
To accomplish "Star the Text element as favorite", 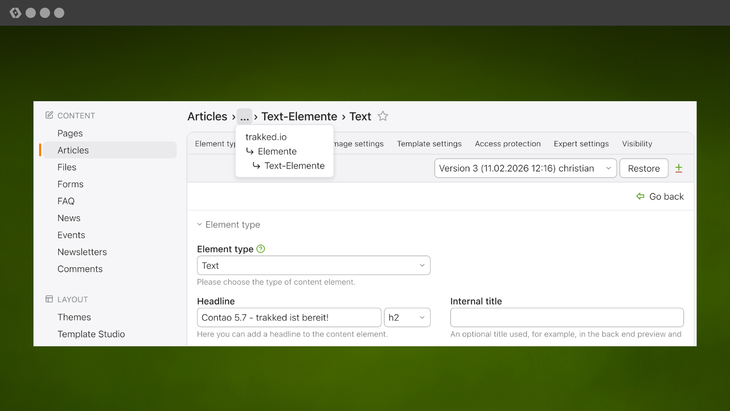I will point(383,117).
